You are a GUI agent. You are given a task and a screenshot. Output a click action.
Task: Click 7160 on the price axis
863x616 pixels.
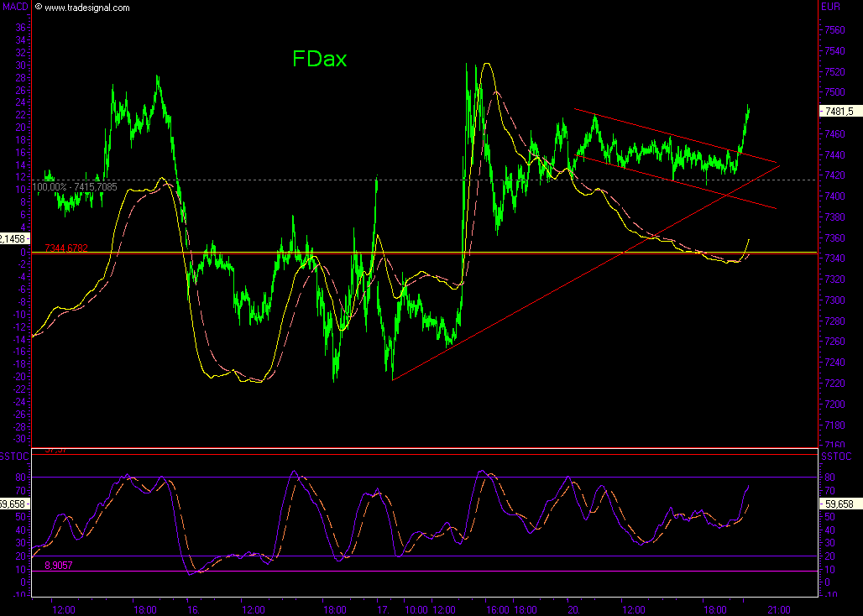(834, 444)
